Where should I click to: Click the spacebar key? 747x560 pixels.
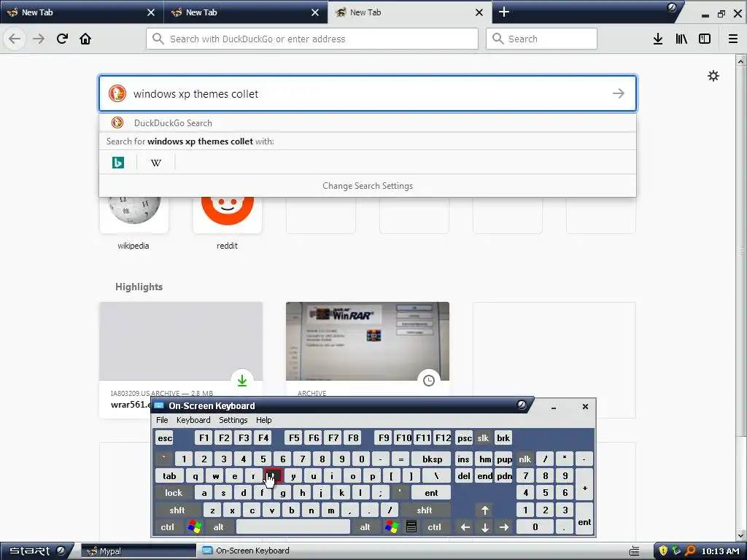[293, 527]
